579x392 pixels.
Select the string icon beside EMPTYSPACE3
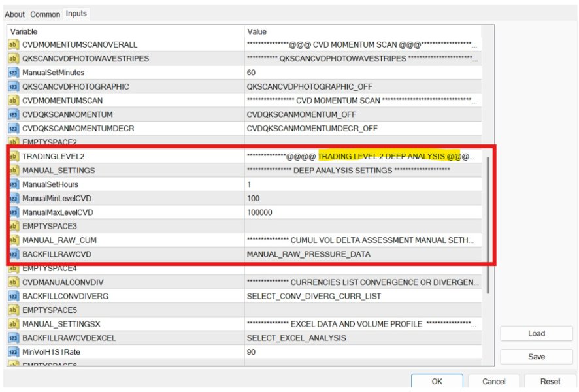pyautogui.click(x=13, y=226)
